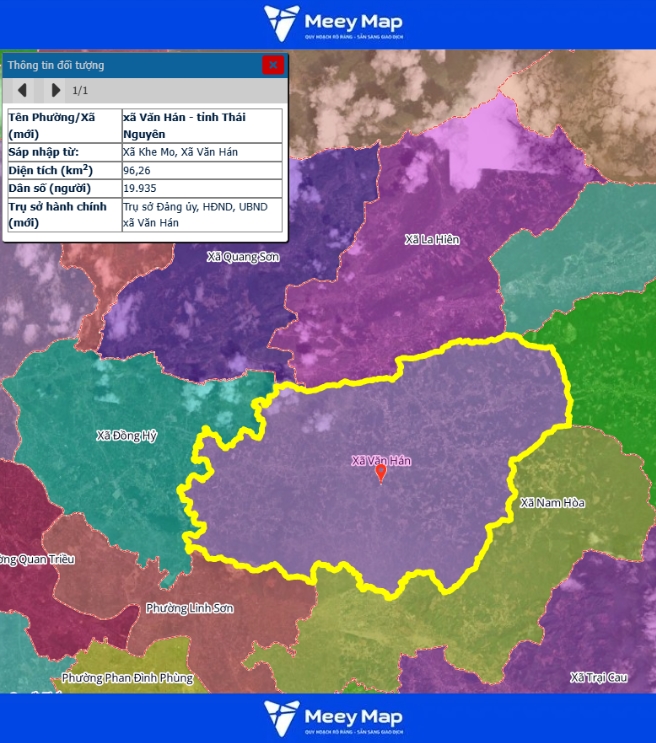Click the Meey Map logo in top header

[x=333, y=23]
